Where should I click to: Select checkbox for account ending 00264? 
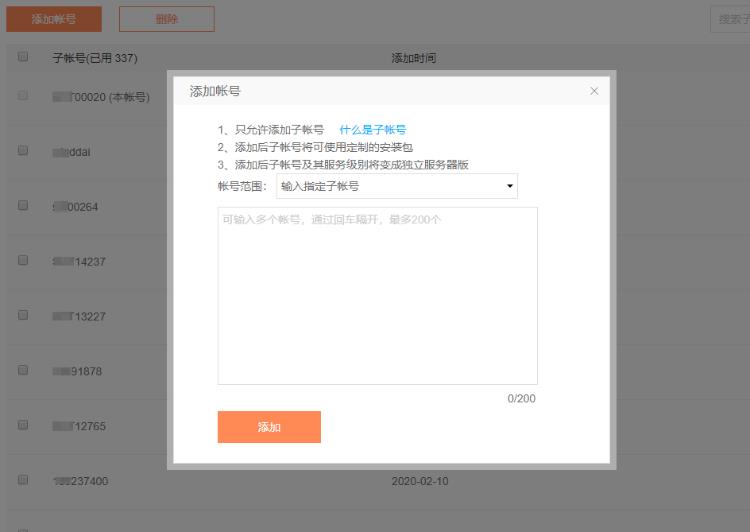click(22, 205)
